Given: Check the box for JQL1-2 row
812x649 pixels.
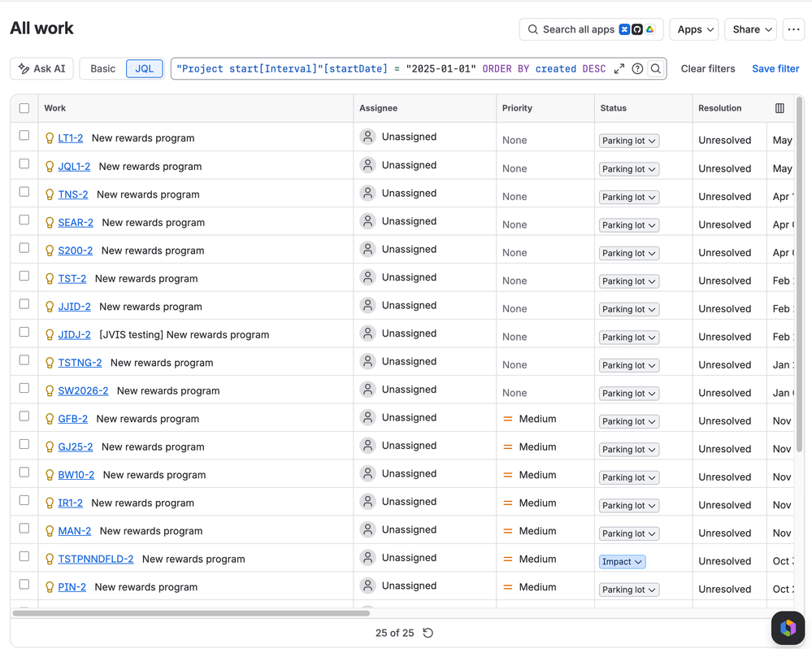Looking at the screenshot, I should pyautogui.click(x=24, y=163).
